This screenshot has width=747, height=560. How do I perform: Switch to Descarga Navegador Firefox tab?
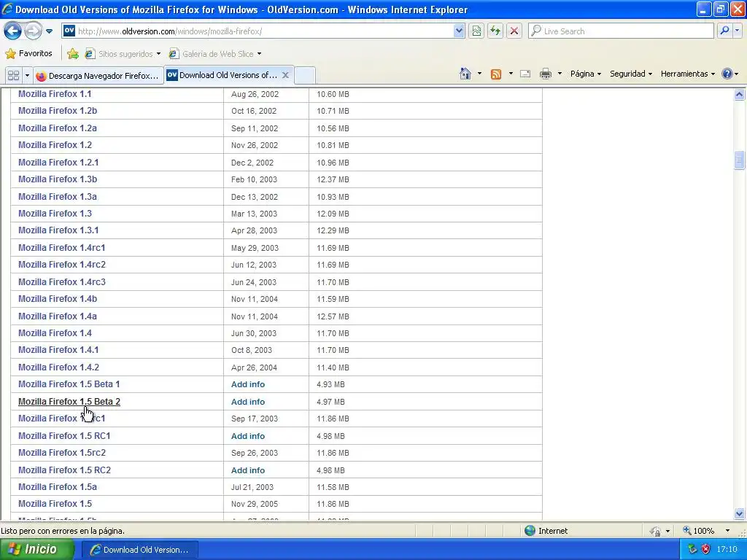(98, 76)
